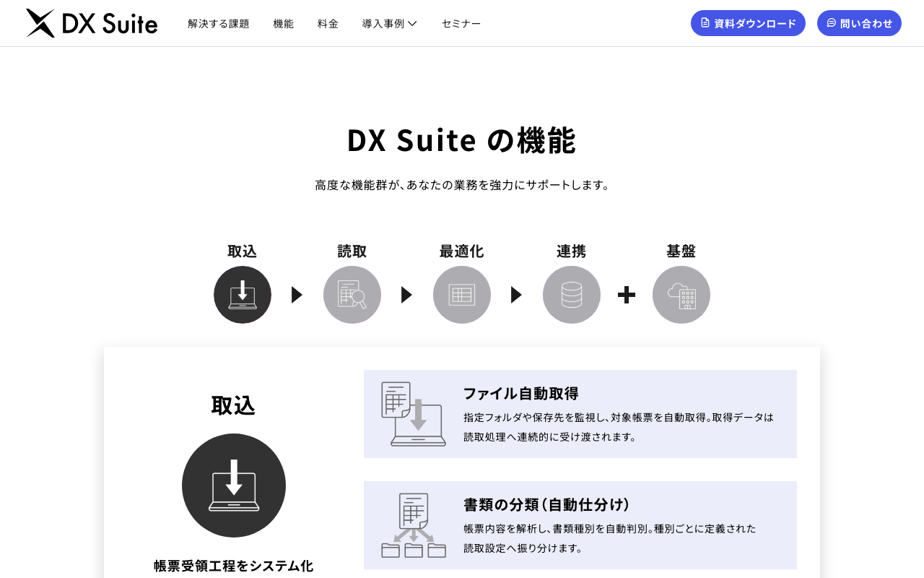The height and width of the screenshot is (578, 924).
Task: Click the DX Suite の機能 heading
Action: point(462,140)
